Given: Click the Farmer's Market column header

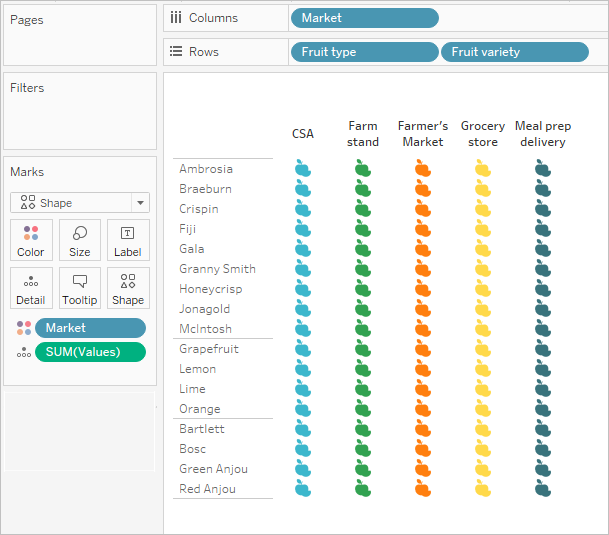Looking at the screenshot, I should click(x=423, y=134).
